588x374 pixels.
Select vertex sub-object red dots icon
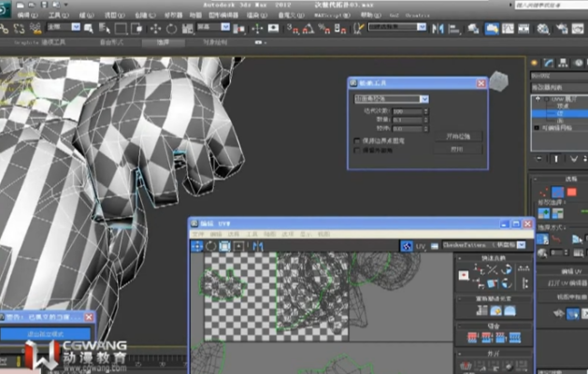pyautogui.click(x=543, y=193)
